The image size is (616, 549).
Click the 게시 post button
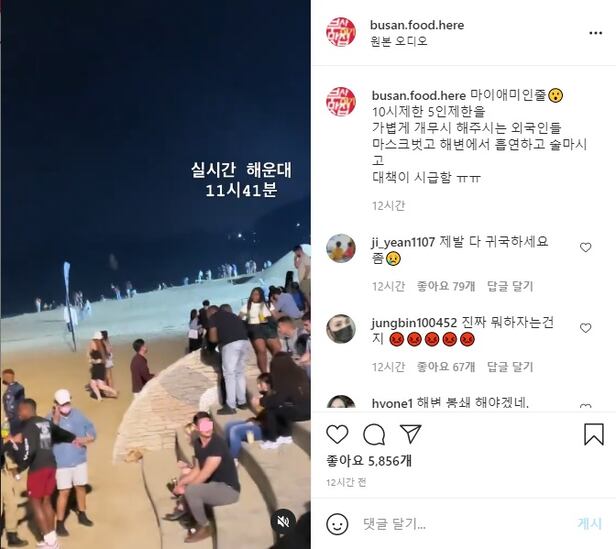tap(590, 524)
